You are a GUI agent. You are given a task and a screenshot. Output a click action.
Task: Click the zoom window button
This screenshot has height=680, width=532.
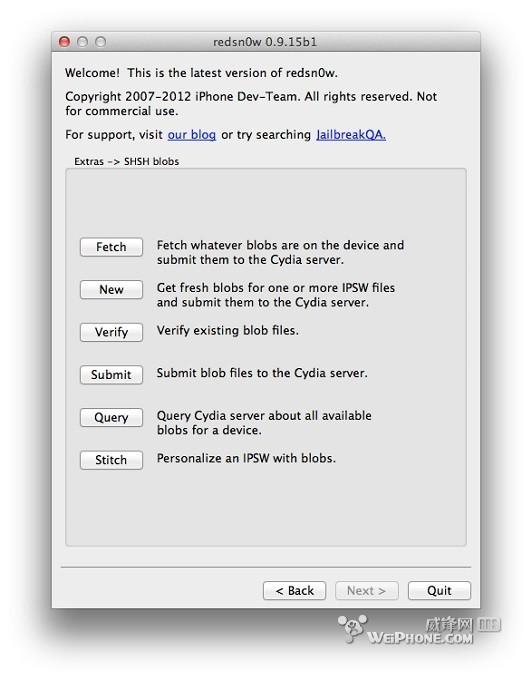coord(101,42)
